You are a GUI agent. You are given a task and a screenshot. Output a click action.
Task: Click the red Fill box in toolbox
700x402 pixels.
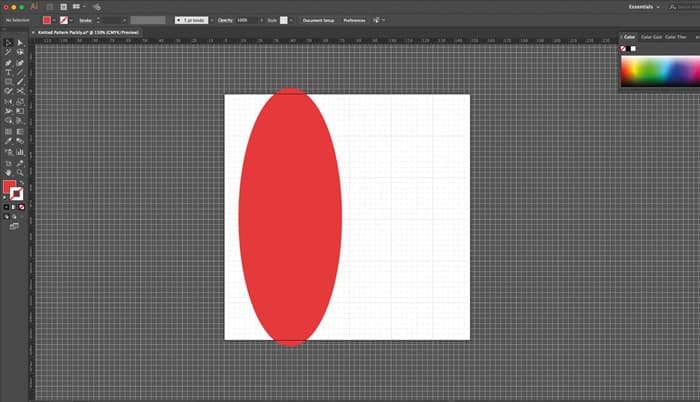pos(8,186)
